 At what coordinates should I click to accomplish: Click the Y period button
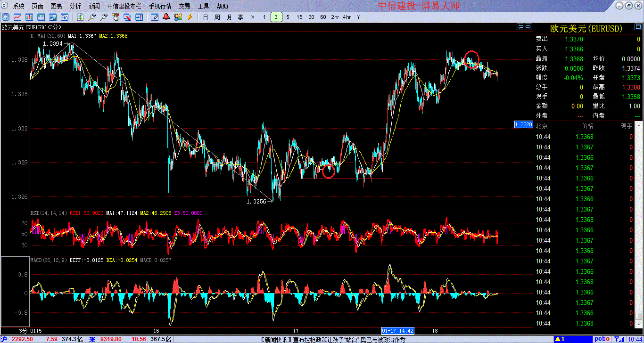point(358,17)
